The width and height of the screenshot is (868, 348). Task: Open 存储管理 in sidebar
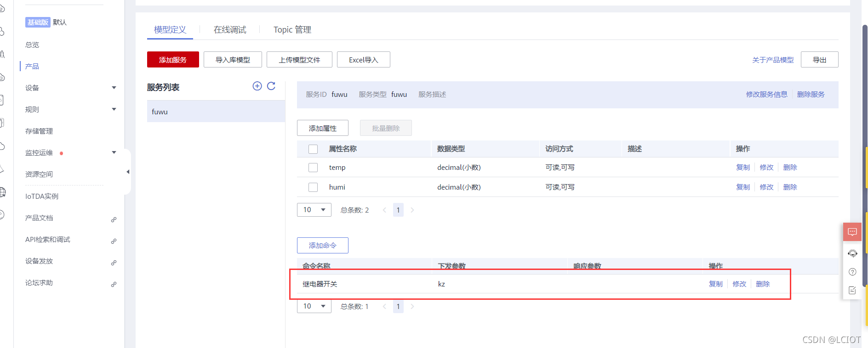coord(39,131)
